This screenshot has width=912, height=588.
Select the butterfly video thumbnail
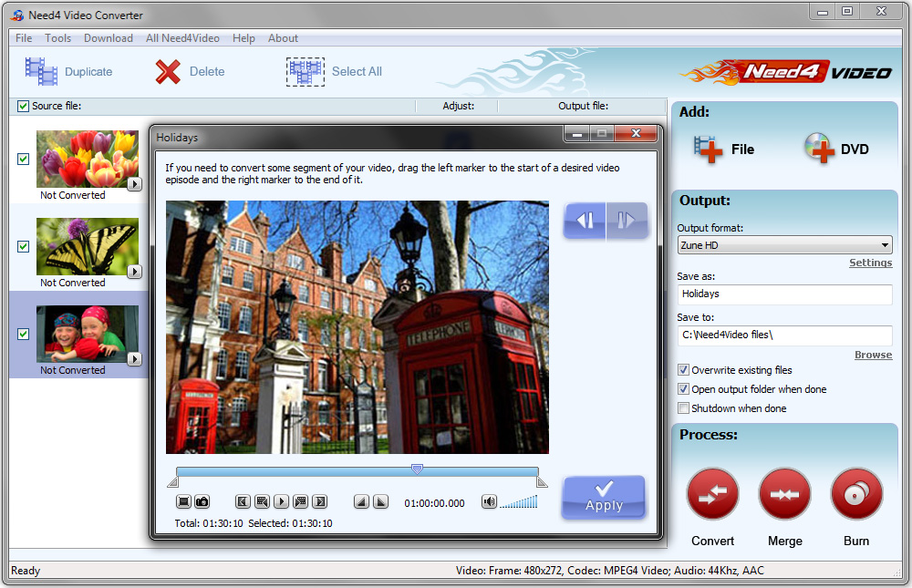pyautogui.click(x=88, y=247)
